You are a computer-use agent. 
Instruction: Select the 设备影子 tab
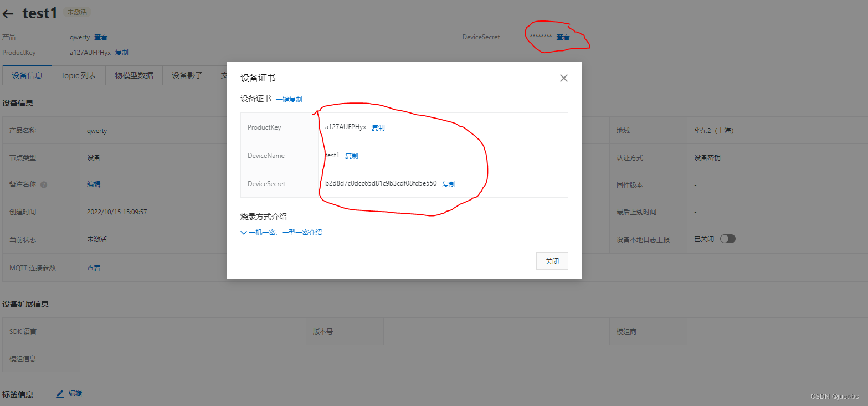click(x=187, y=75)
